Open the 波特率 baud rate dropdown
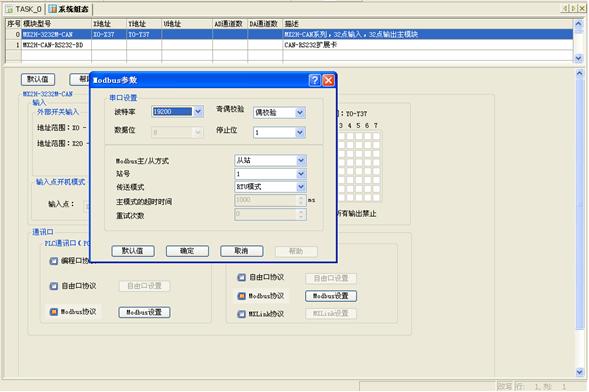The image size is (589, 392). (x=198, y=112)
